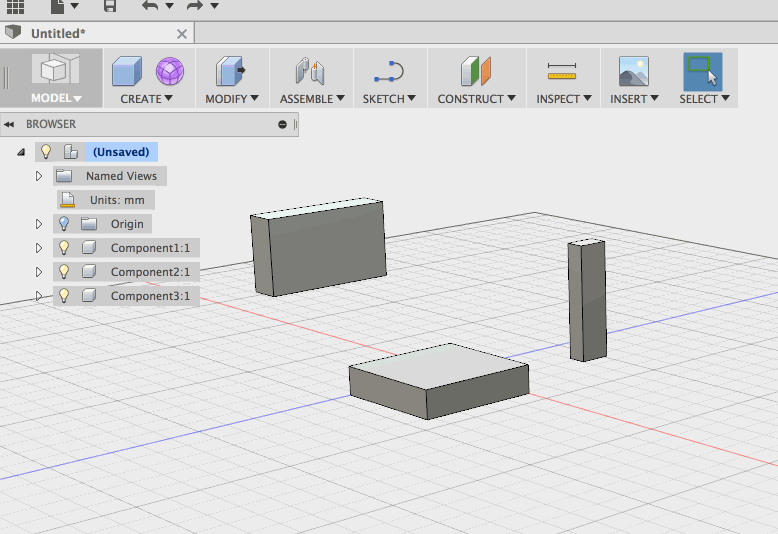778x534 pixels.
Task: Open the SKETCH menu
Action: [x=389, y=99]
